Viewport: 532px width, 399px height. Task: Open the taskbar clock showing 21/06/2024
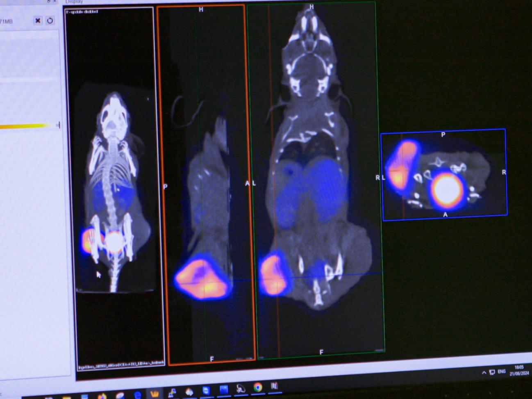click(519, 371)
